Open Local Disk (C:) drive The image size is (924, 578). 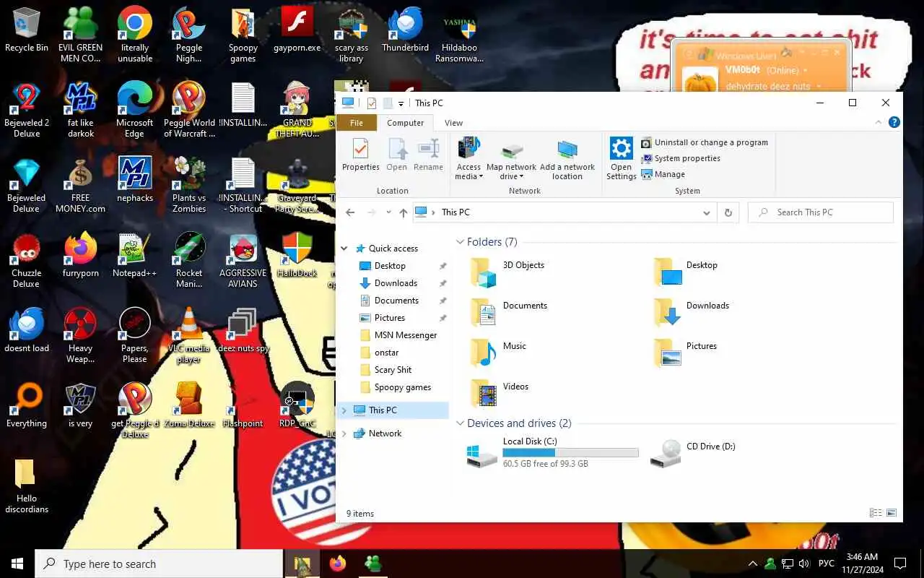coord(554,453)
